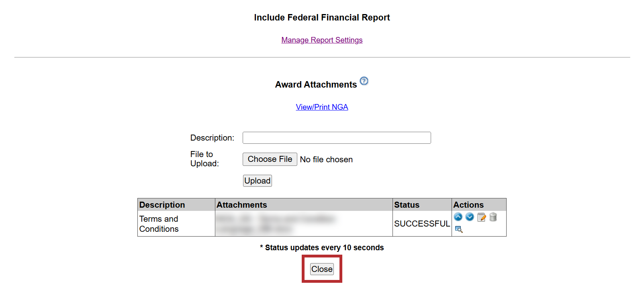Click the Status column header

pyautogui.click(x=407, y=205)
